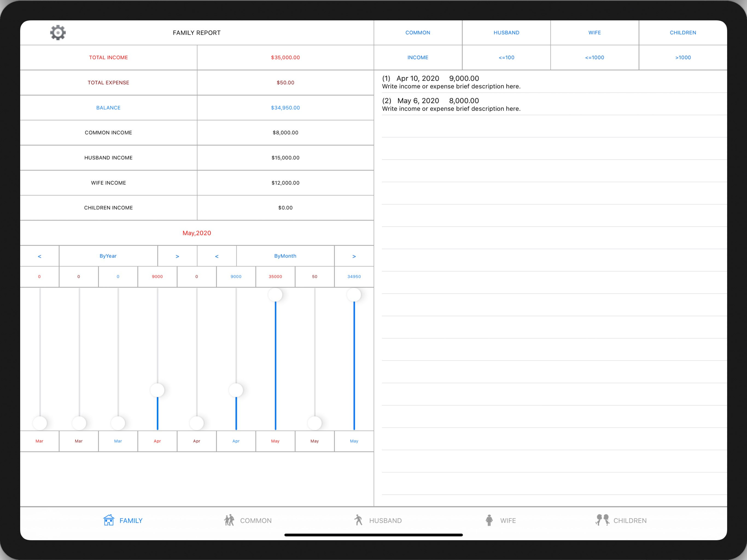
Task: Select the WIFE filter in the top header
Action: coord(594,33)
